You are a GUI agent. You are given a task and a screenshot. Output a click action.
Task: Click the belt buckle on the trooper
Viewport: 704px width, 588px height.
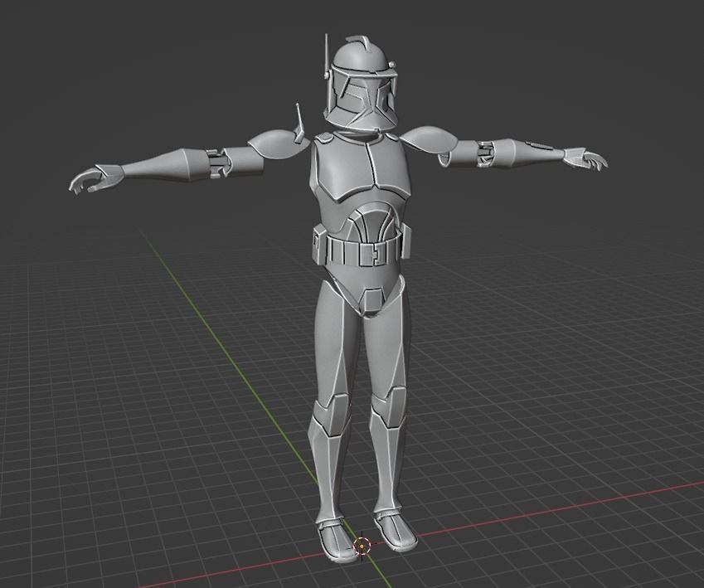coord(373,253)
